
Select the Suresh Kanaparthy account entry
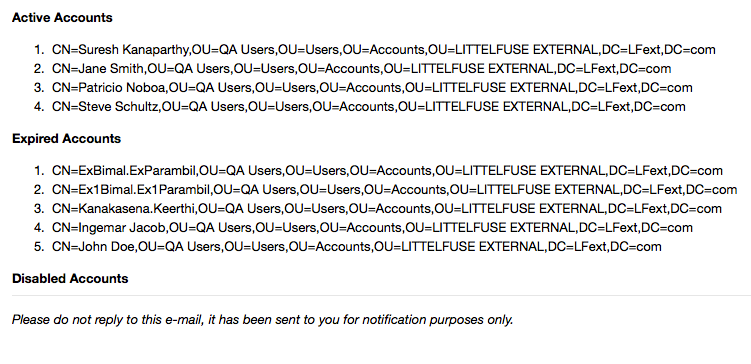click(x=384, y=49)
